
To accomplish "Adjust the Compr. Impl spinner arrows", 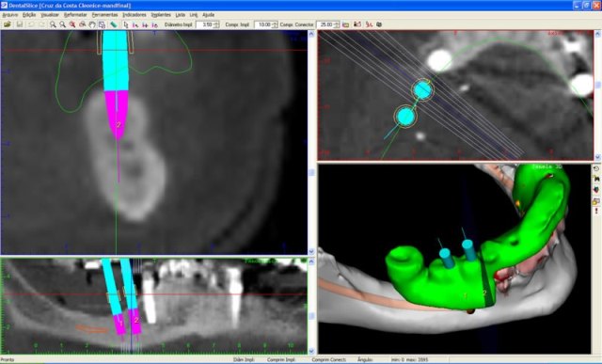I will 275,24.
